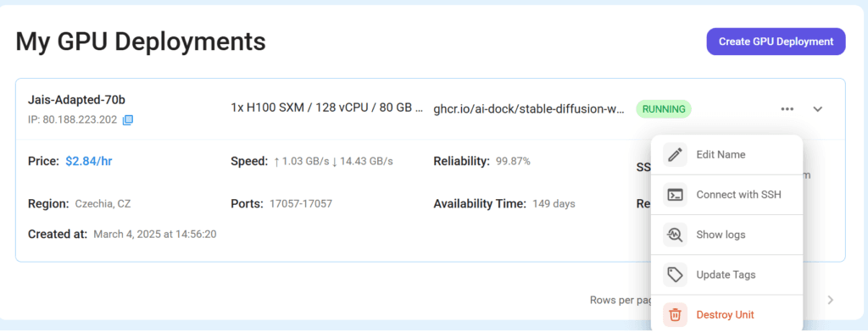Click the magnifier logs icon
Screen dimensions: 868x332
[x=675, y=235]
